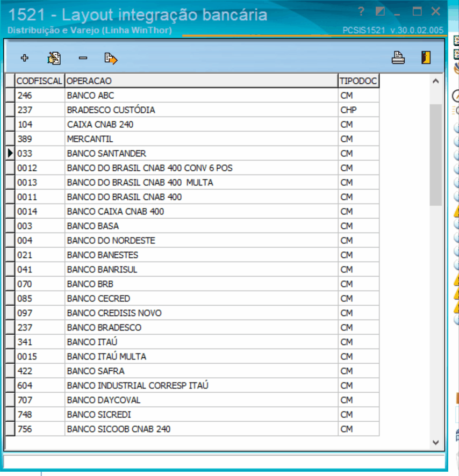Click code 389 cell
The image size is (459, 476).
click(x=40, y=139)
